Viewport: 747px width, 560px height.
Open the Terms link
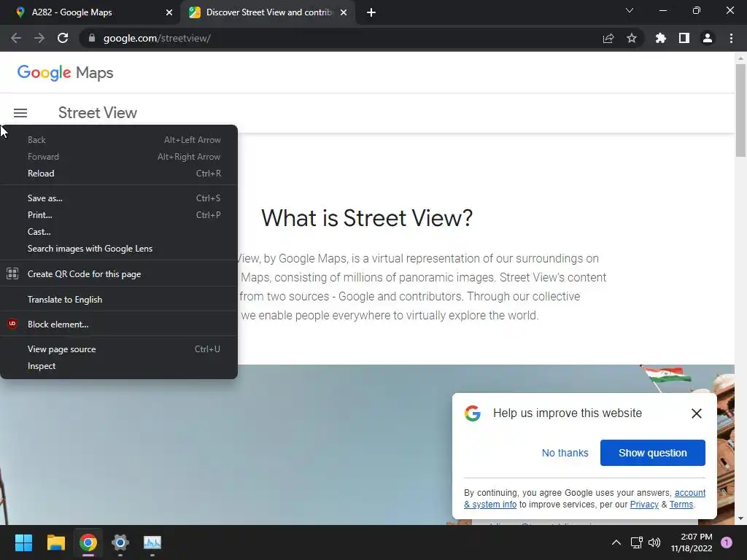point(681,505)
